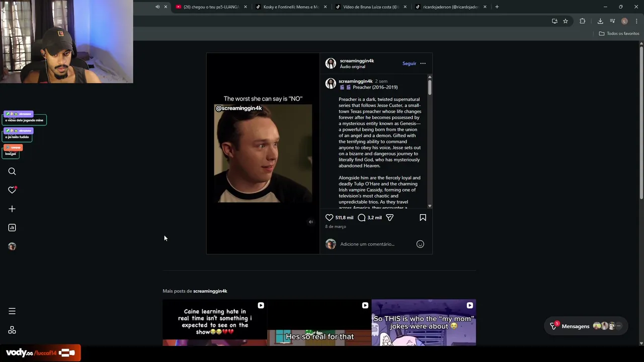644x362 pixels.
Task: Open the hamburger More menu in sidebar
Action: point(12,311)
